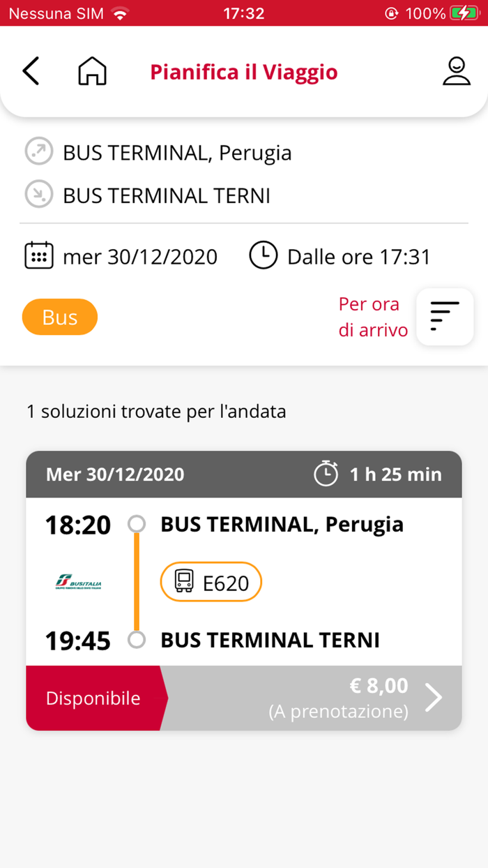Edit destination BUS TERMINAL TERNI field
The height and width of the screenshot is (868, 488).
coord(166,196)
